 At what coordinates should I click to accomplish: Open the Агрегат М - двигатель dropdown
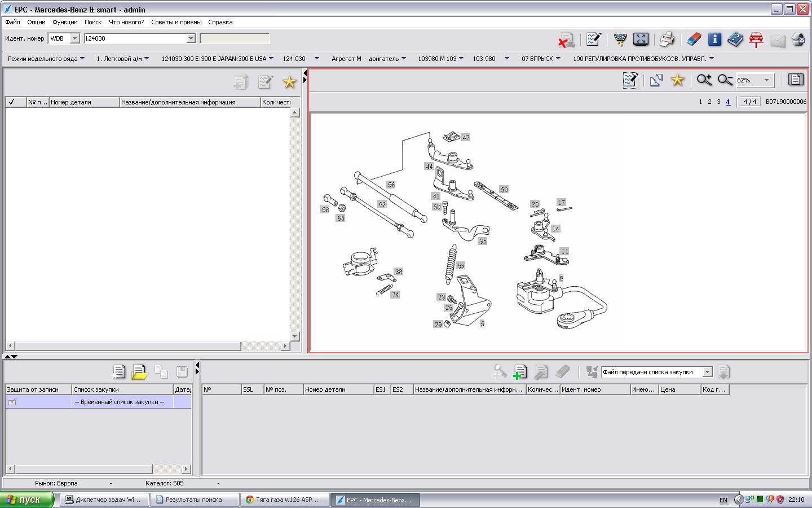coord(369,59)
